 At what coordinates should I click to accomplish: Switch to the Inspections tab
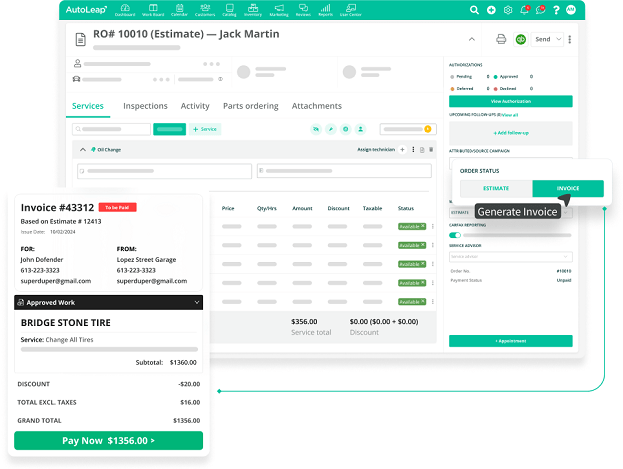pyautogui.click(x=145, y=106)
